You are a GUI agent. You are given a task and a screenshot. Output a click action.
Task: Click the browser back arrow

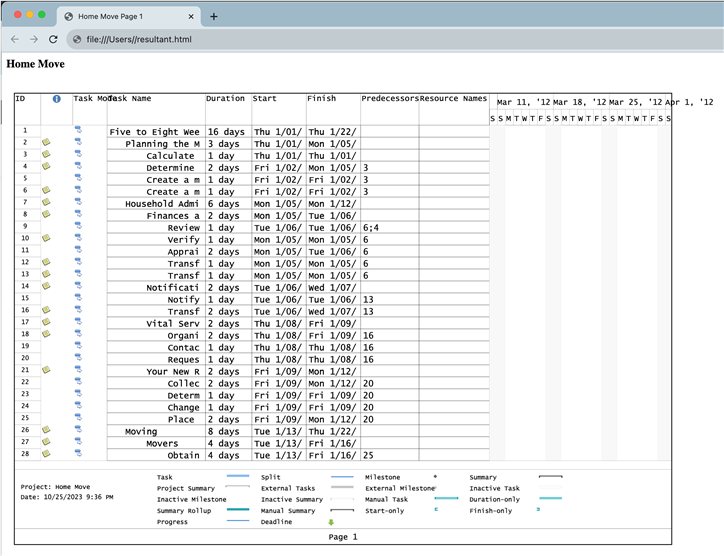[x=15, y=39]
